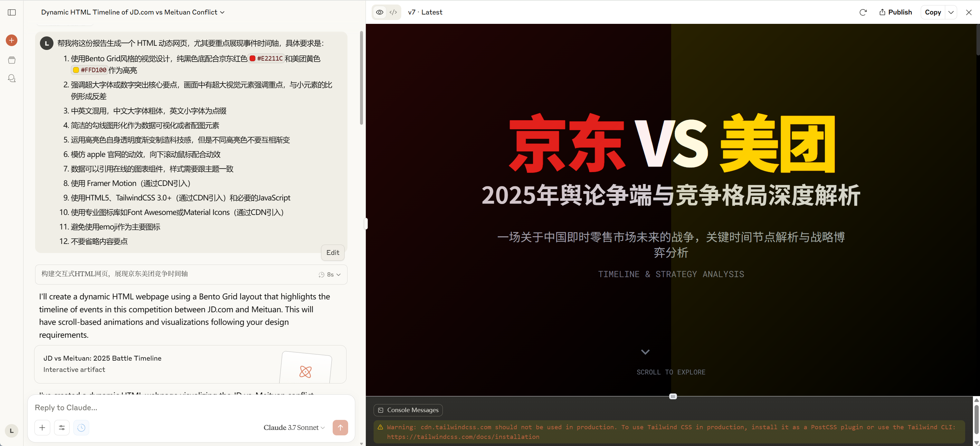This screenshot has width=980, height=446.
Task: Open the chats history icon
Action: click(12, 78)
